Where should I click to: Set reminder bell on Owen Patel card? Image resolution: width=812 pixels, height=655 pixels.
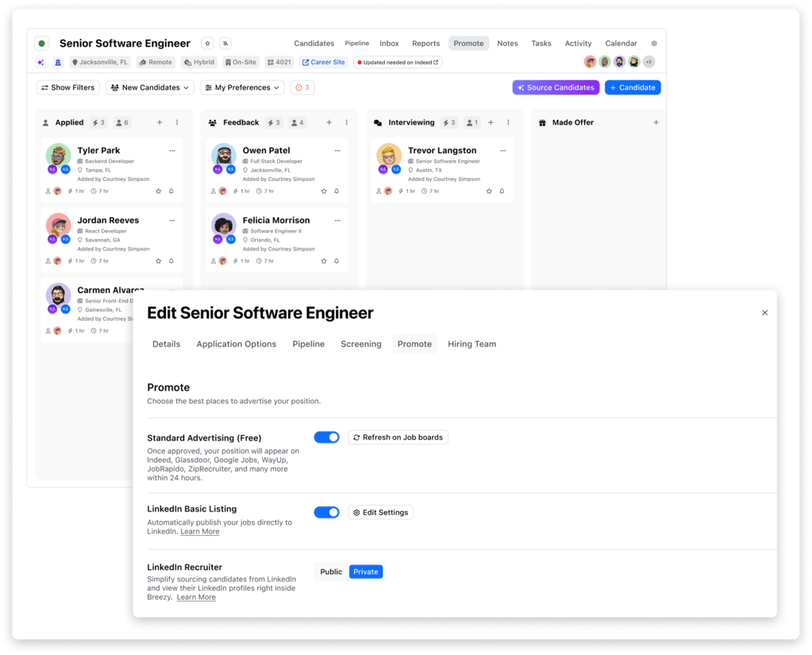[337, 191]
